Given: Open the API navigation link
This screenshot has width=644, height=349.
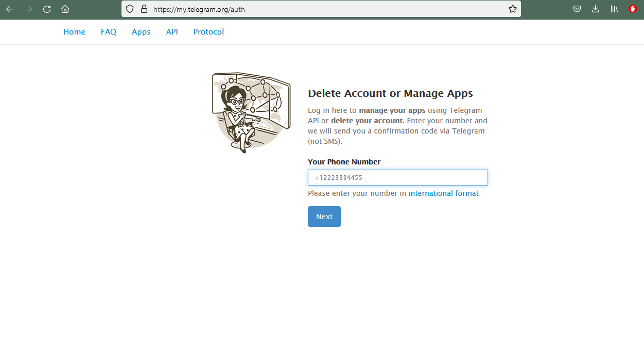Looking at the screenshot, I should coord(172,32).
